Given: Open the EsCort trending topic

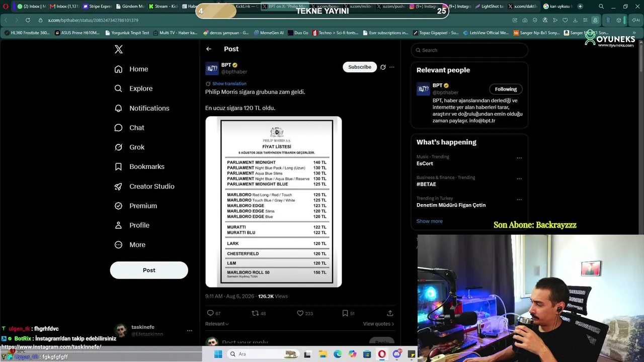Looking at the screenshot, I should (425, 163).
